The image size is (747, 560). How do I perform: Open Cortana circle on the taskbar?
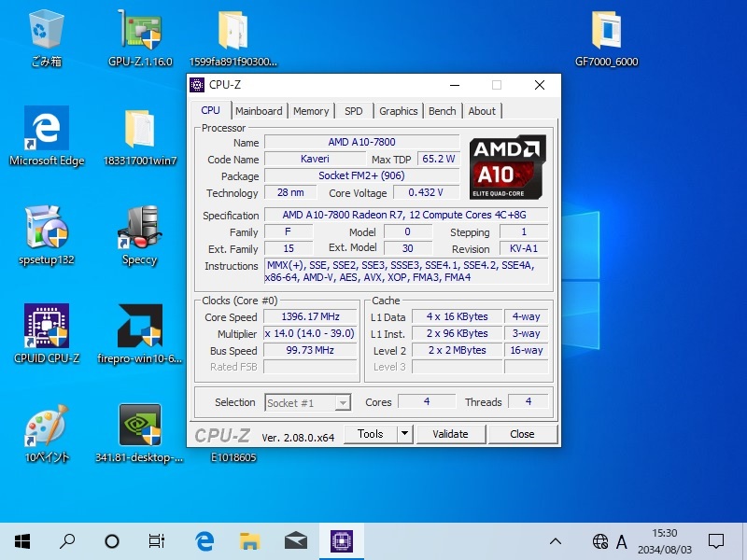112,541
